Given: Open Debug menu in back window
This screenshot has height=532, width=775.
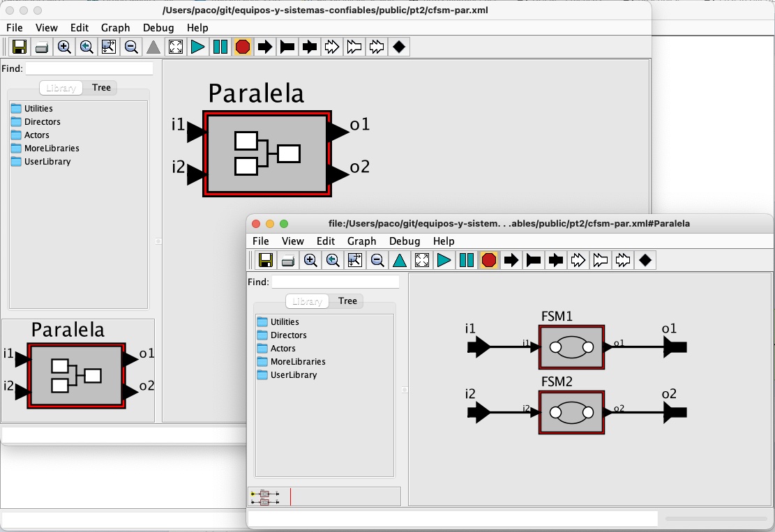Looking at the screenshot, I should click(158, 28).
